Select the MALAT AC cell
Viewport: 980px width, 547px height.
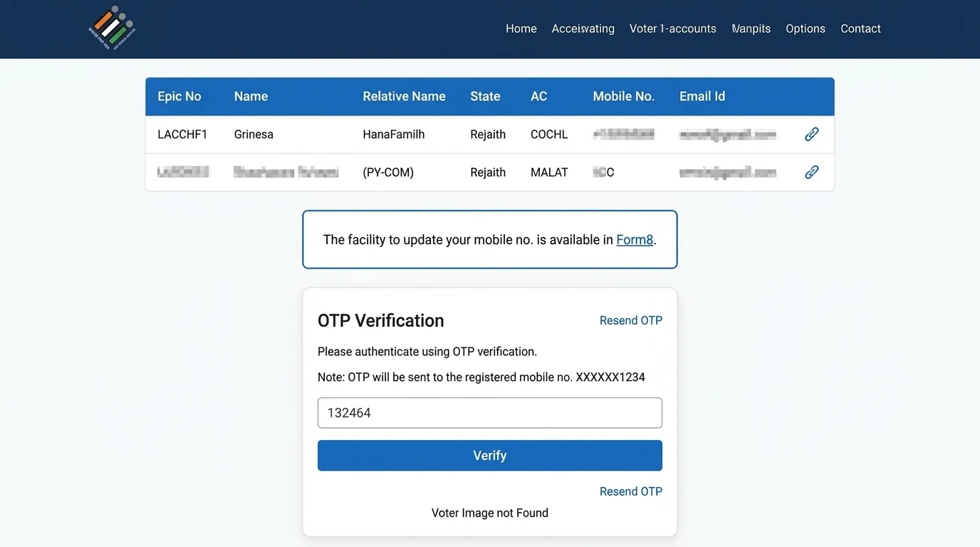point(549,172)
